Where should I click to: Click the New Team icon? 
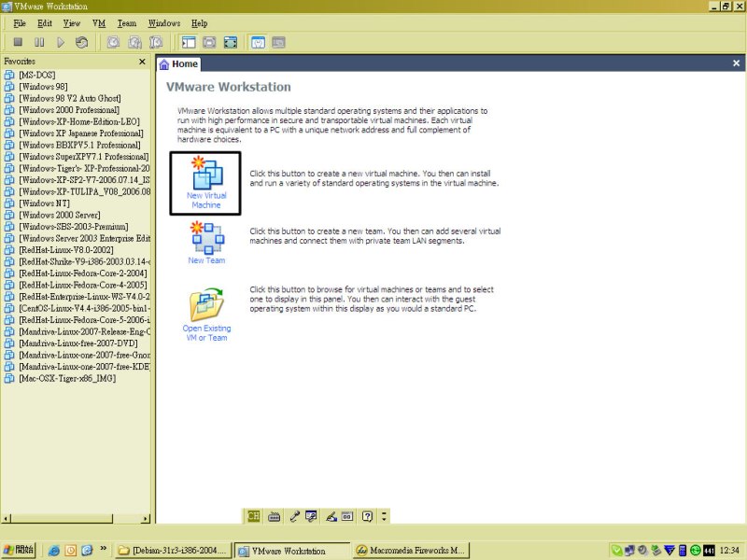206,244
